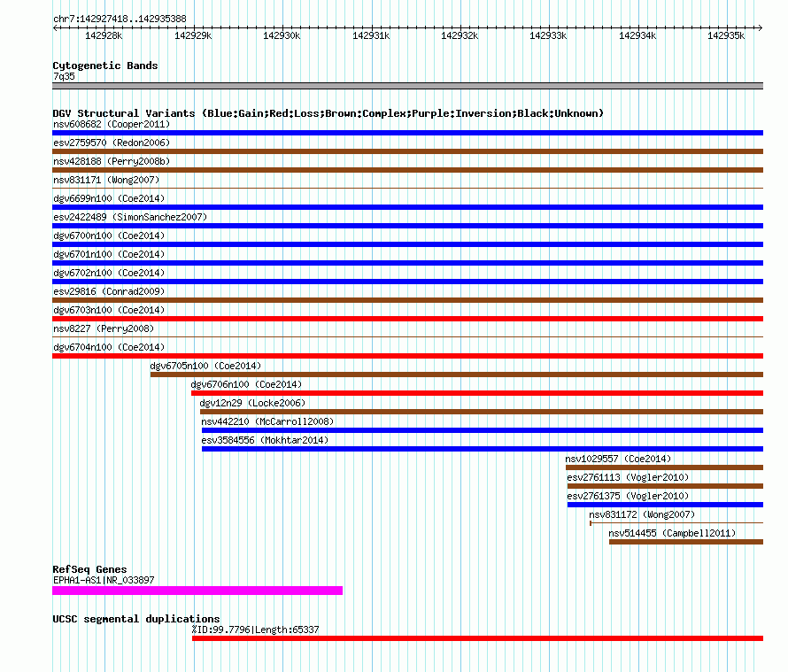Screen dimensions: 788x672
Task: Click the red segmental duplication bar
Action: [x=477, y=638]
